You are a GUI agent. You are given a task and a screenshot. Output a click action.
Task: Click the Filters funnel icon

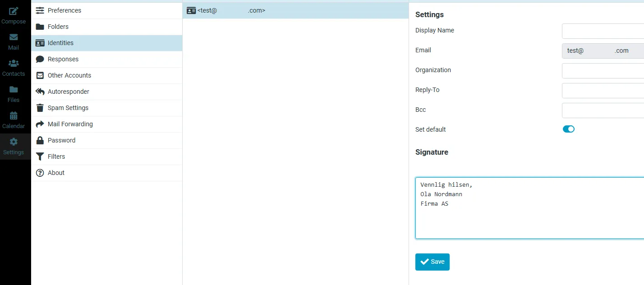(40, 156)
